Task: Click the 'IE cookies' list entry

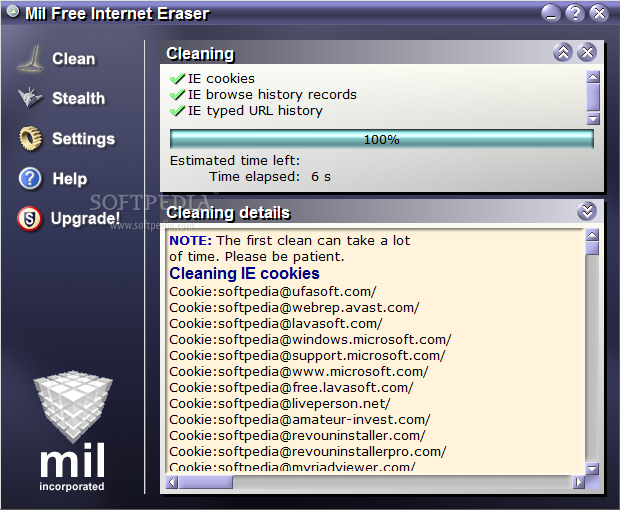Action: tap(221, 78)
